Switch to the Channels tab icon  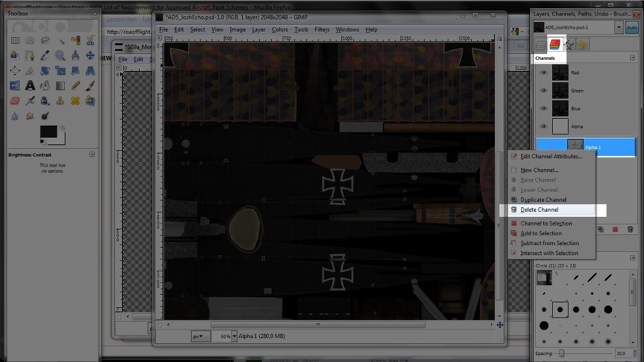click(555, 45)
